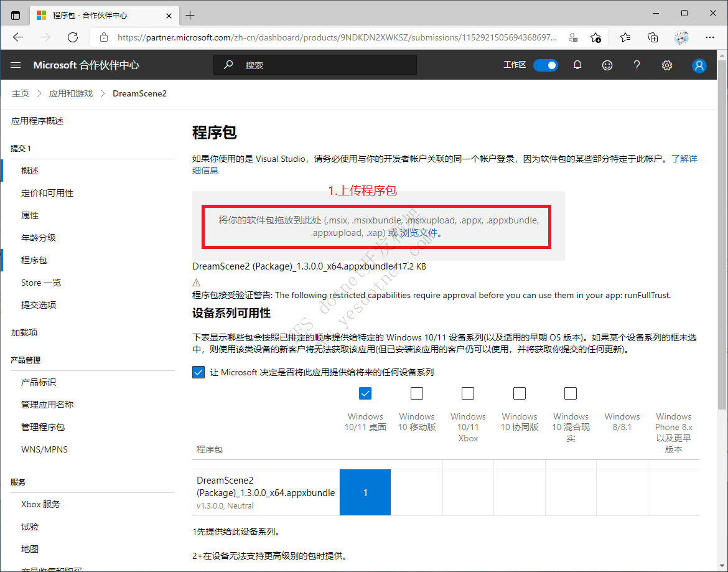Click the password manager key icon

574,37
